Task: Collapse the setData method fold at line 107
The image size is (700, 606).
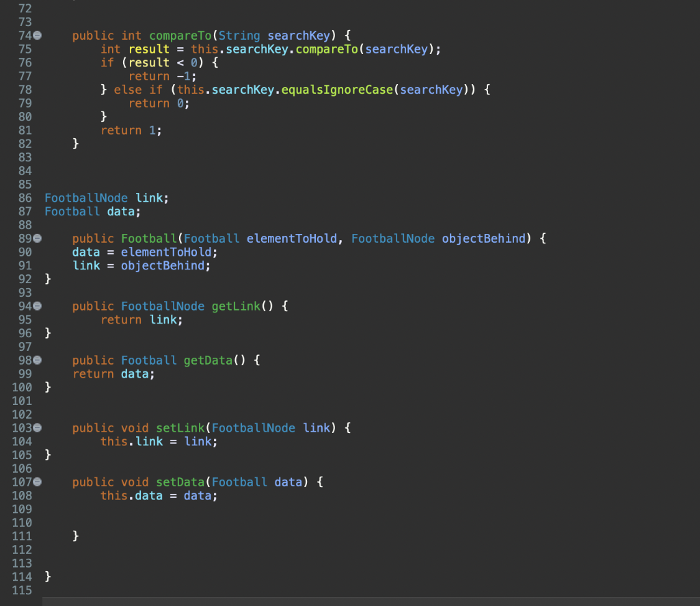Action: [x=38, y=482]
